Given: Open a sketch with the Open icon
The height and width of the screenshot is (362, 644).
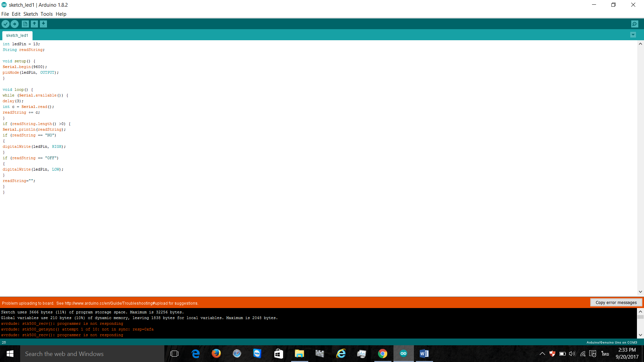Looking at the screenshot, I should (34, 24).
